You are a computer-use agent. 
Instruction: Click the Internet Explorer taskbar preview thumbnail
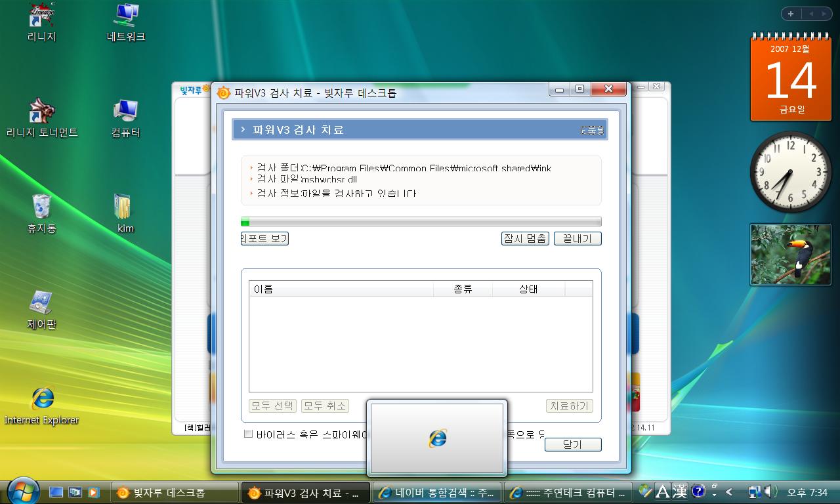(437, 438)
